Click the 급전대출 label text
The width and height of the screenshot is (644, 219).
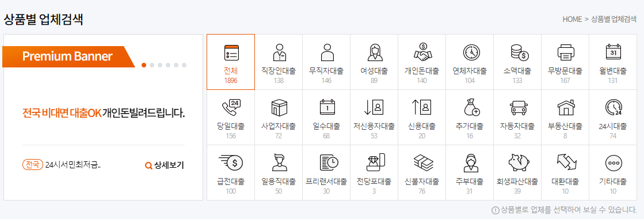coord(231,181)
